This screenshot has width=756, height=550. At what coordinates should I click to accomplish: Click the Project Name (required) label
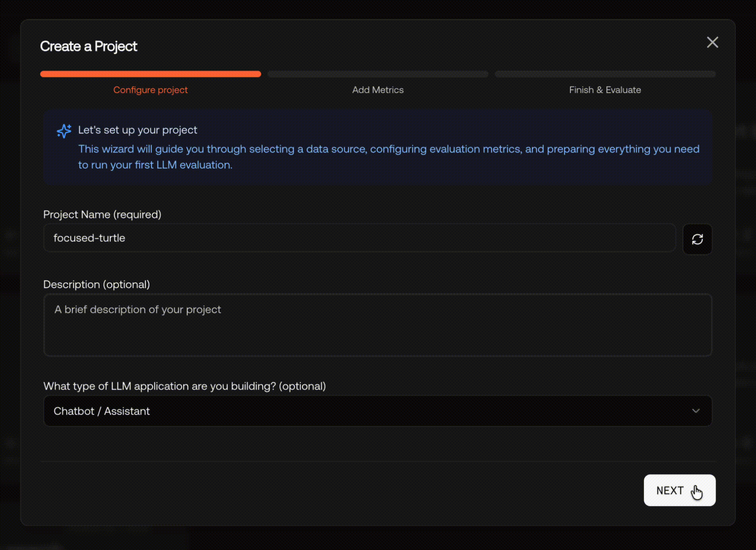point(102,215)
